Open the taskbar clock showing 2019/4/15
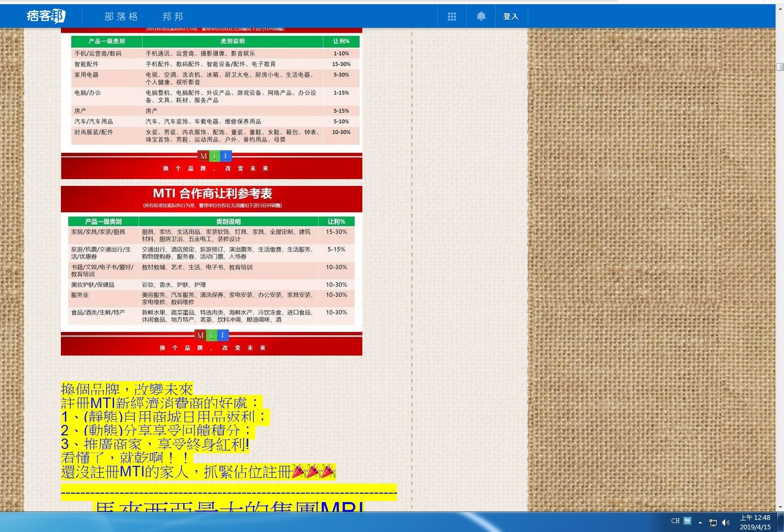Viewport: 784px width, 532px height. point(755,522)
